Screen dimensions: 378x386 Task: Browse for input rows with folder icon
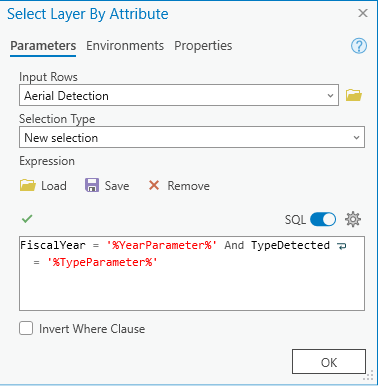(x=354, y=95)
